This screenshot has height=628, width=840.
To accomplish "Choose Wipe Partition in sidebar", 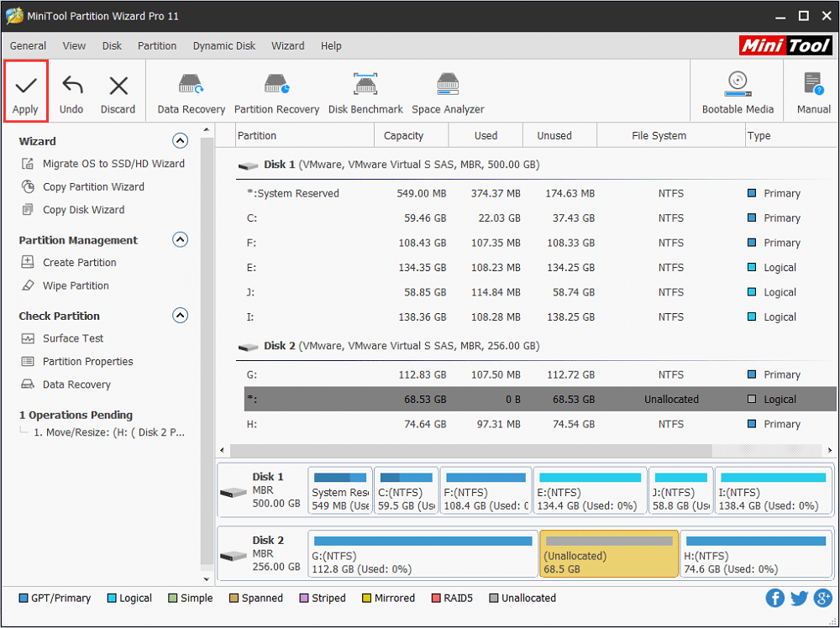I will click(65, 285).
